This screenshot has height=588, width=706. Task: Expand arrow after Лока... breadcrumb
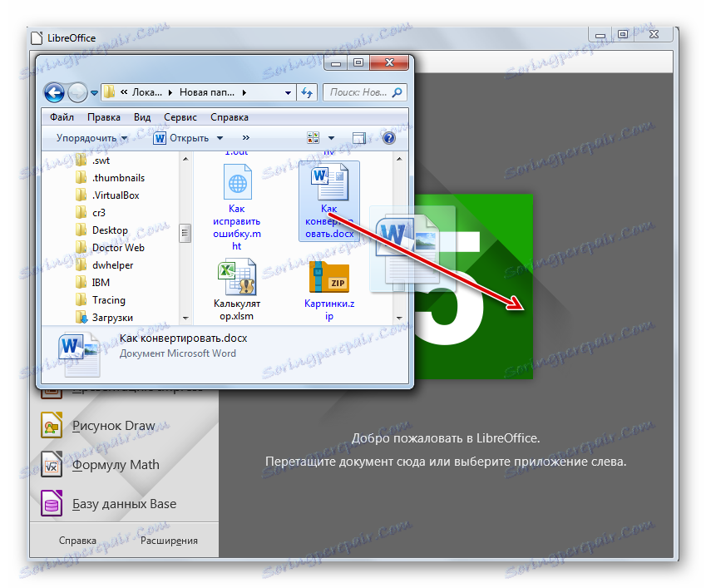(170, 93)
